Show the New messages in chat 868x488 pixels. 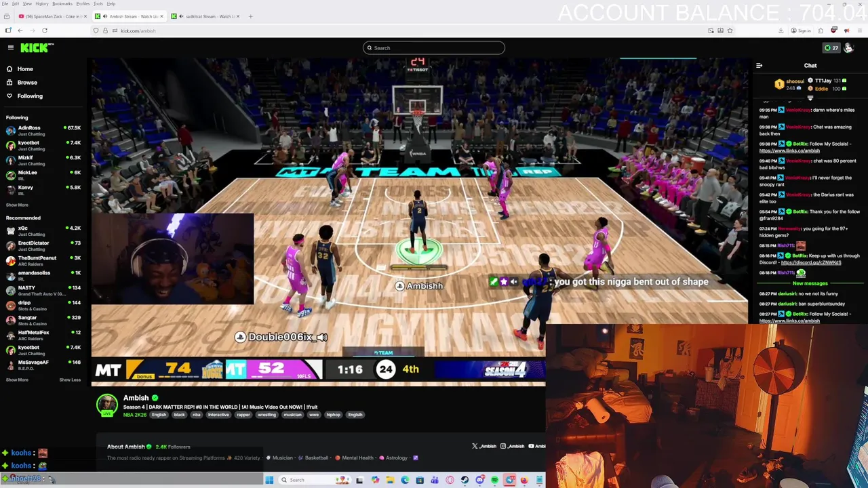pyautogui.click(x=810, y=283)
